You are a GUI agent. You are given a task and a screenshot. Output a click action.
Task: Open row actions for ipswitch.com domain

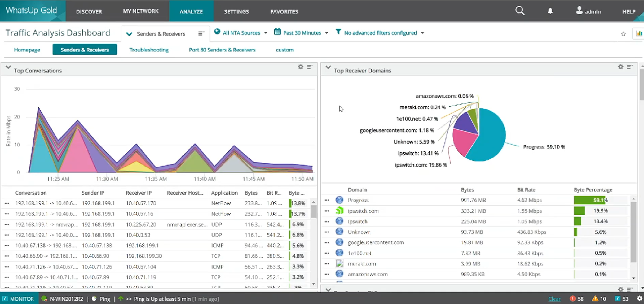(327, 211)
